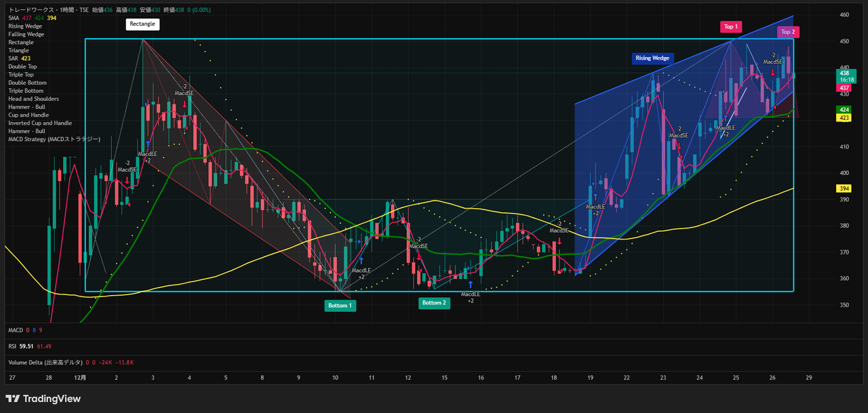This screenshot has height=413, width=868.
Task: Select the Top 1 marker label
Action: pos(730,26)
